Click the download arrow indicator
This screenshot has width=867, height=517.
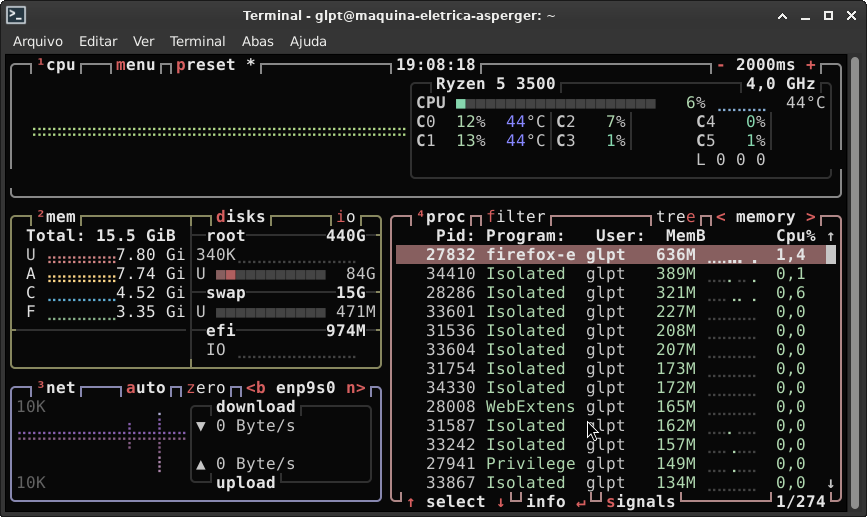[x=201, y=426]
